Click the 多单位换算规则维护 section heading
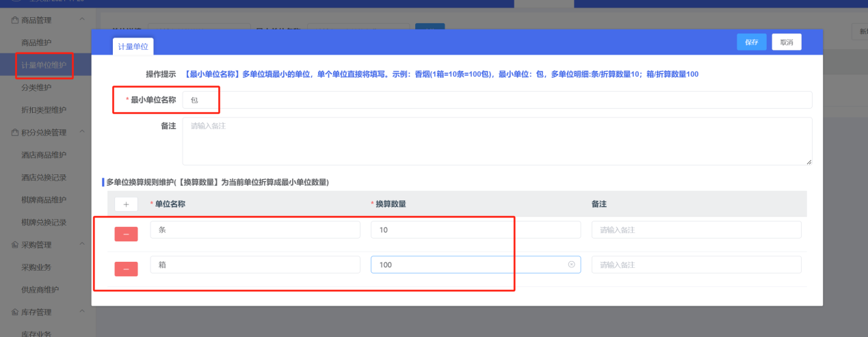This screenshot has width=868, height=337. tap(218, 182)
